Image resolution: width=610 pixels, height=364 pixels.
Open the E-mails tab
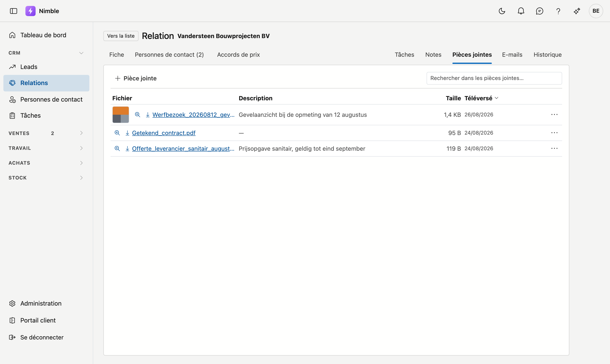pyautogui.click(x=512, y=55)
